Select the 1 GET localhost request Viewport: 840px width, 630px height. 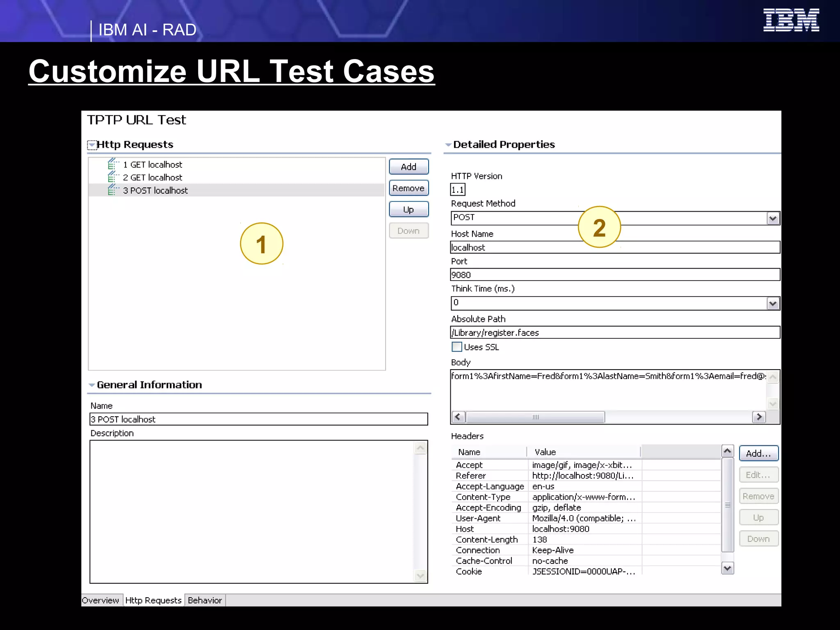point(237,164)
